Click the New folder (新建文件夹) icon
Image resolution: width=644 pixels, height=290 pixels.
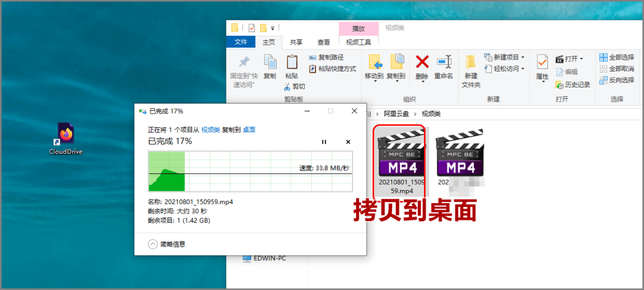[x=471, y=62]
